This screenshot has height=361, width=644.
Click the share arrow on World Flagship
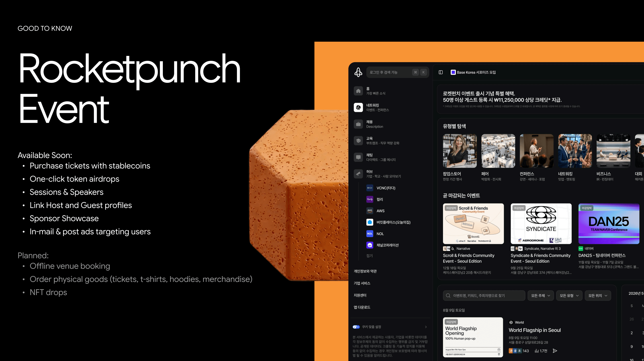(x=555, y=351)
